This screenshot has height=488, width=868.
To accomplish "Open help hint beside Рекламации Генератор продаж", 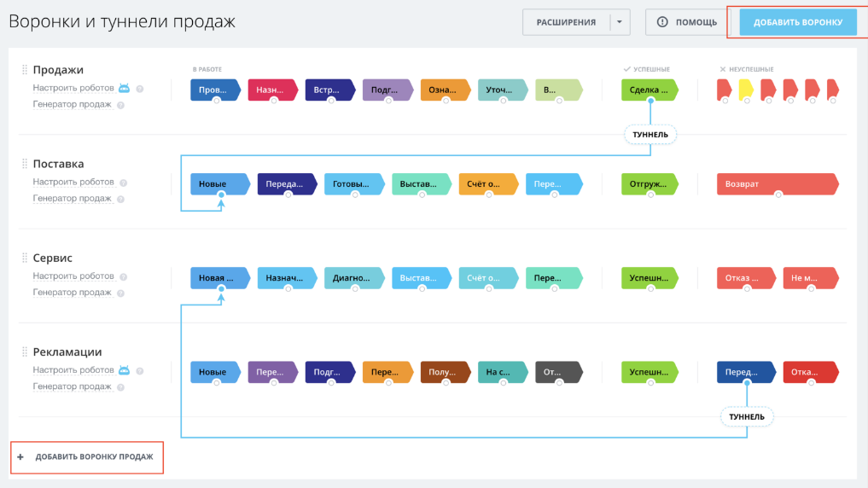I will pos(120,387).
